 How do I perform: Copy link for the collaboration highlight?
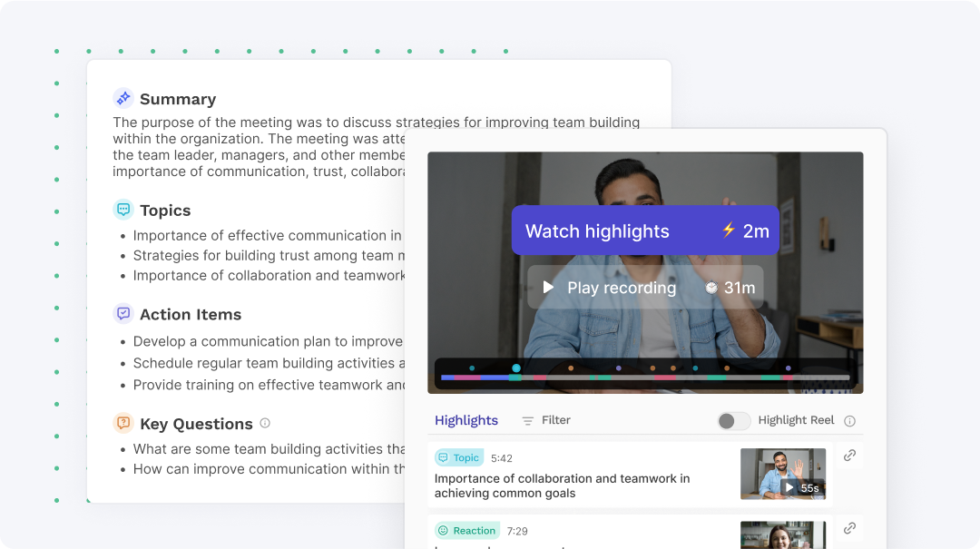849,455
